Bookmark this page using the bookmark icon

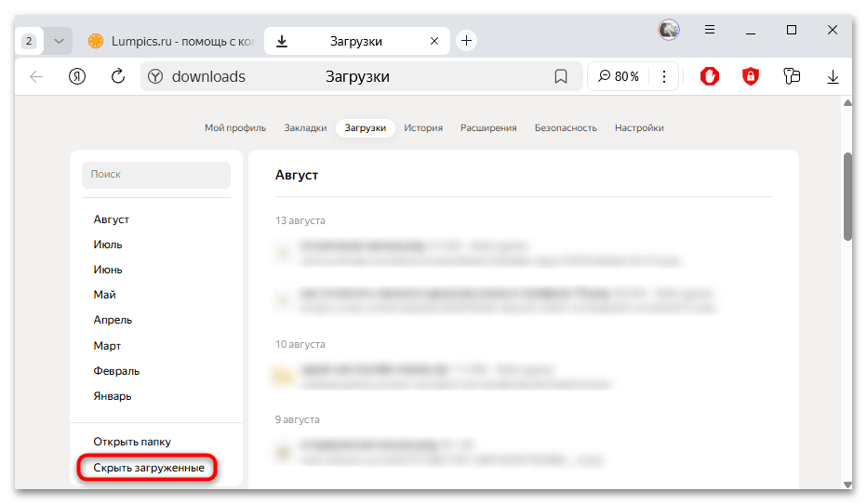561,77
